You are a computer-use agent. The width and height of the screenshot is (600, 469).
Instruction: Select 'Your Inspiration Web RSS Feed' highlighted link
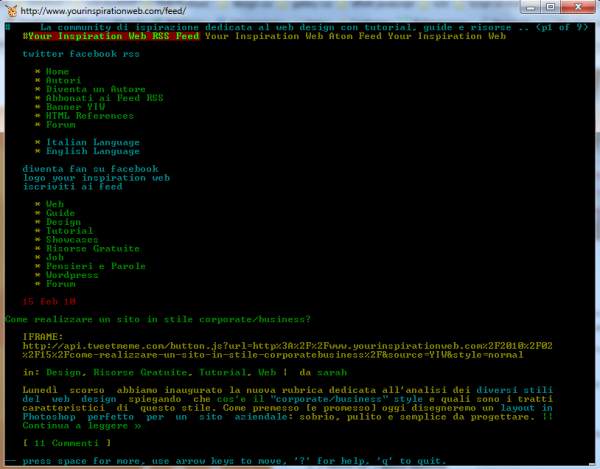114,36
